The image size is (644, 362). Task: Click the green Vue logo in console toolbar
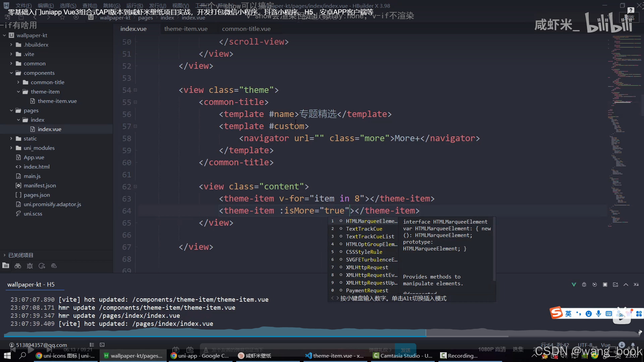point(574,285)
